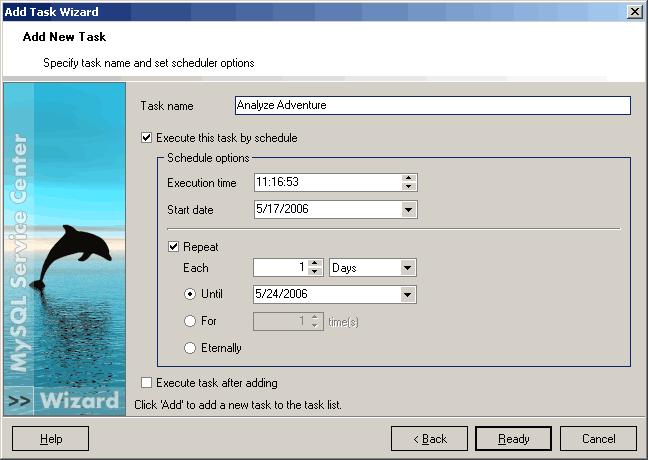The image size is (648, 460).
Task: Close the Add Task Wizard window
Action: (x=634, y=12)
